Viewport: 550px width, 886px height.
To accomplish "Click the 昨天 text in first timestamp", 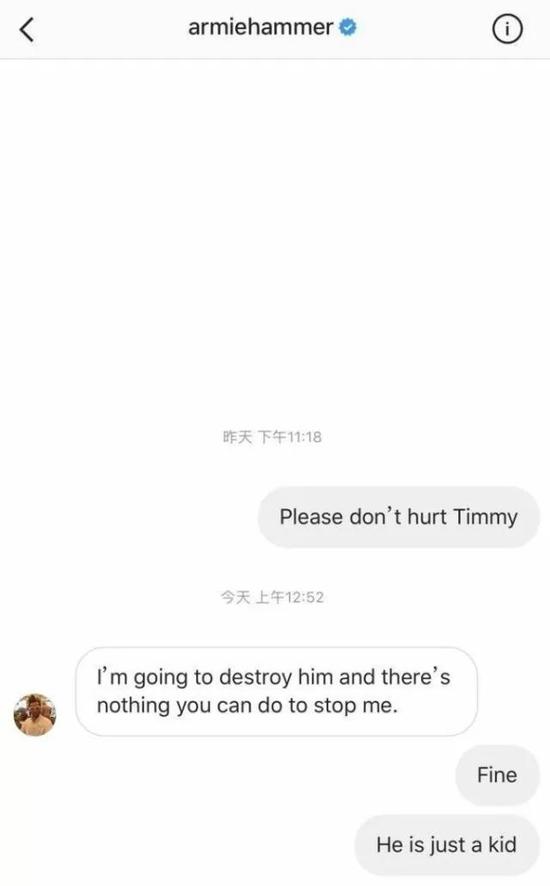I will pos(237,437).
